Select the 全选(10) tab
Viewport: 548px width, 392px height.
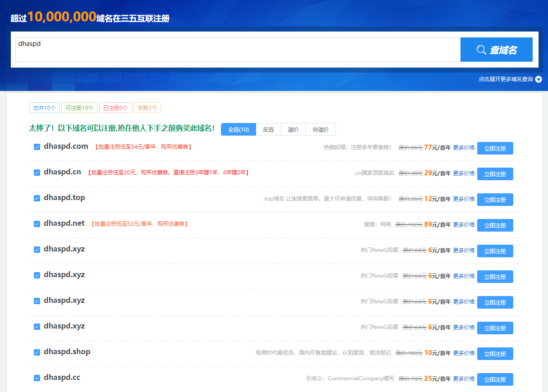238,129
